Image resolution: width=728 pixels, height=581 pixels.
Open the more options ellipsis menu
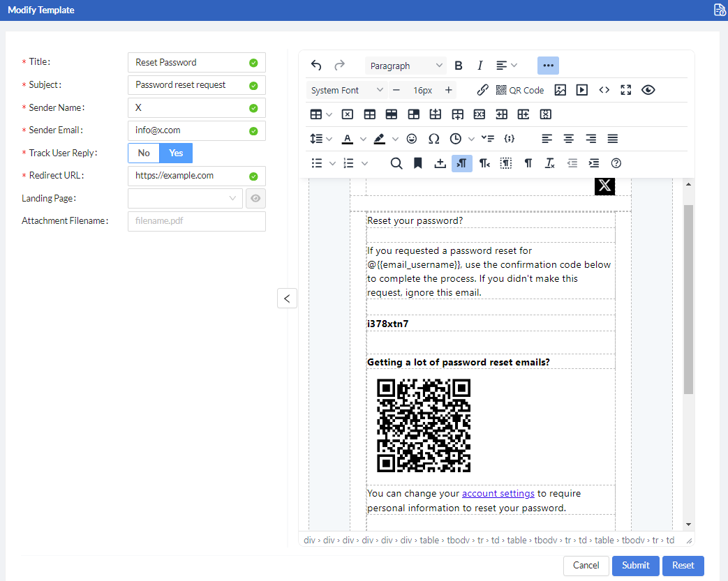coord(548,65)
